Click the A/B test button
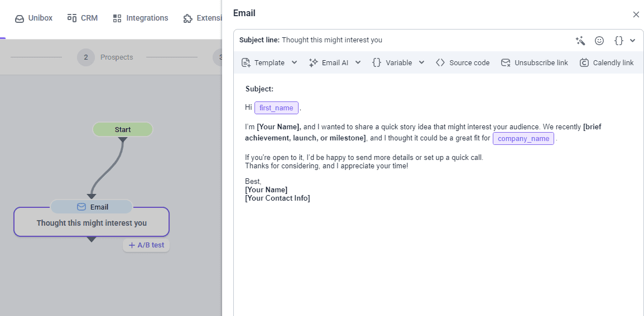This screenshot has width=644, height=316. (x=146, y=245)
